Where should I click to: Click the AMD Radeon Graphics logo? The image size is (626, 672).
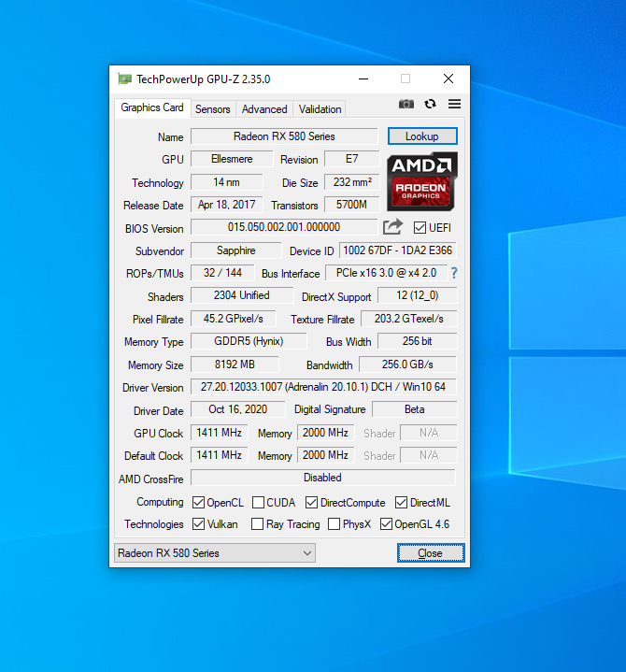pos(422,181)
